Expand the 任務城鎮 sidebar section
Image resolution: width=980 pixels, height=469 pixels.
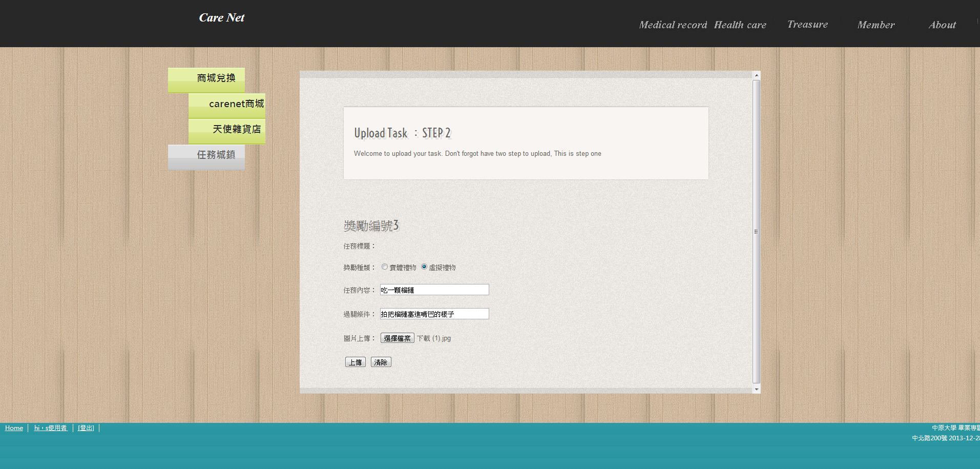click(x=206, y=156)
